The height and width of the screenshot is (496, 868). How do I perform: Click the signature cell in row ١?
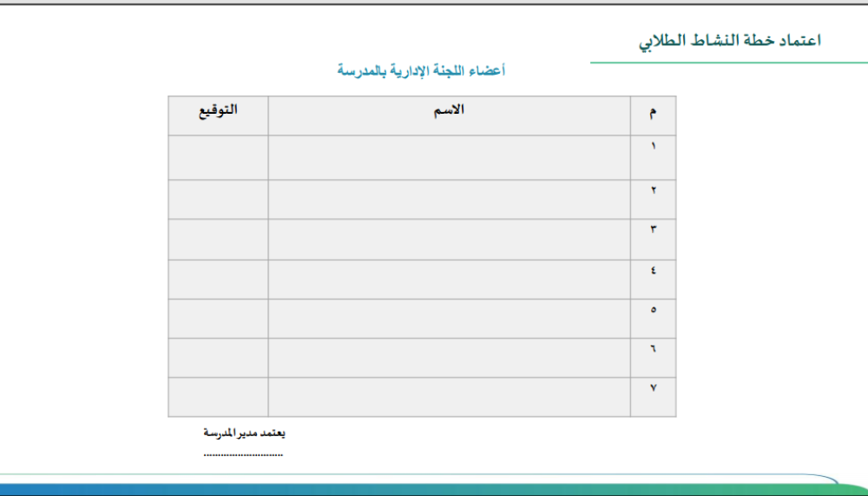click(218, 157)
